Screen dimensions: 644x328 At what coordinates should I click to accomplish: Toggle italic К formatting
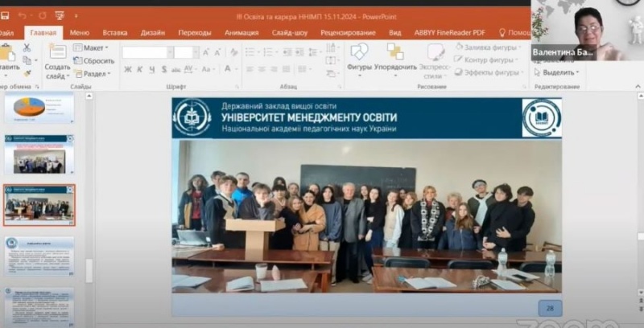[140, 69]
